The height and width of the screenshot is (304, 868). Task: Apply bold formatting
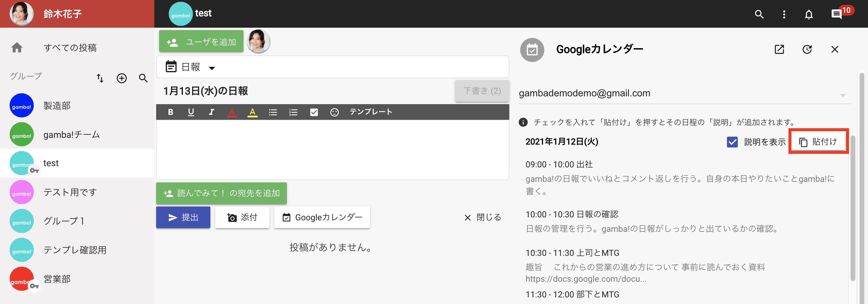point(171,112)
